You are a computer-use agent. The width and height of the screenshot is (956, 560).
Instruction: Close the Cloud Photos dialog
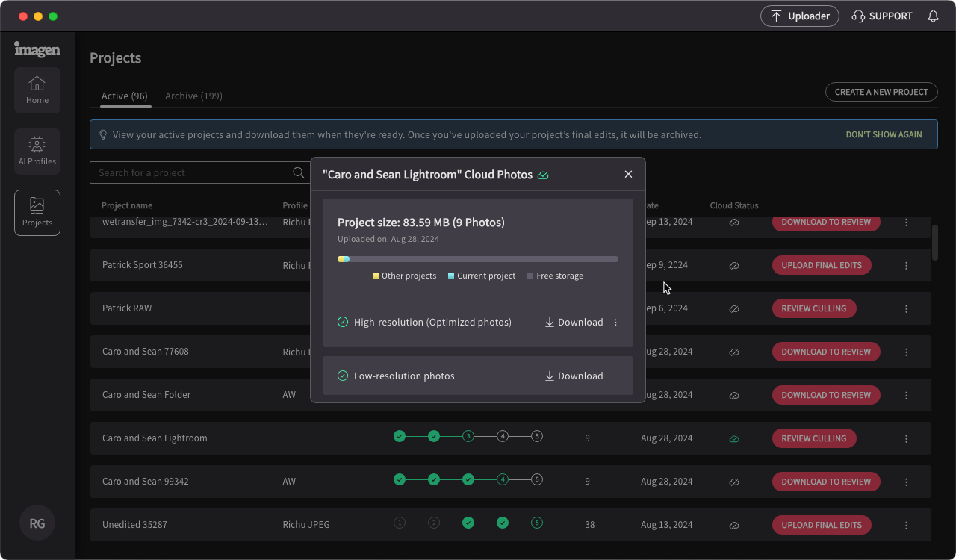click(628, 174)
